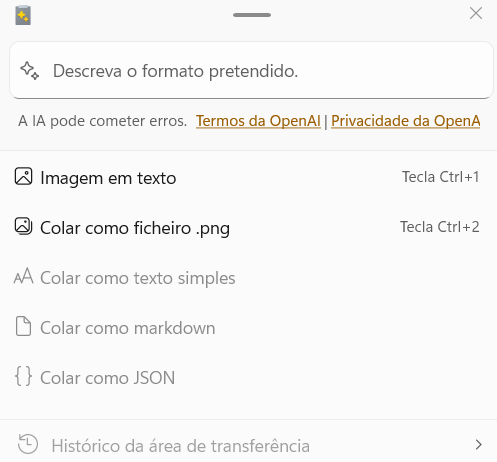Viewport: 497px width, 462px height.
Task: Open the Privacidade da OpenAI link
Action: click(x=406, y=121)
